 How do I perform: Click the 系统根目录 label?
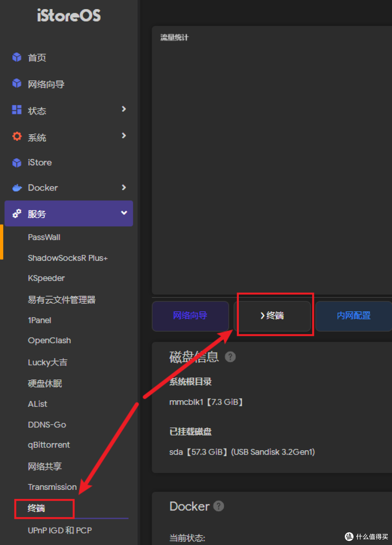(191, 382)
